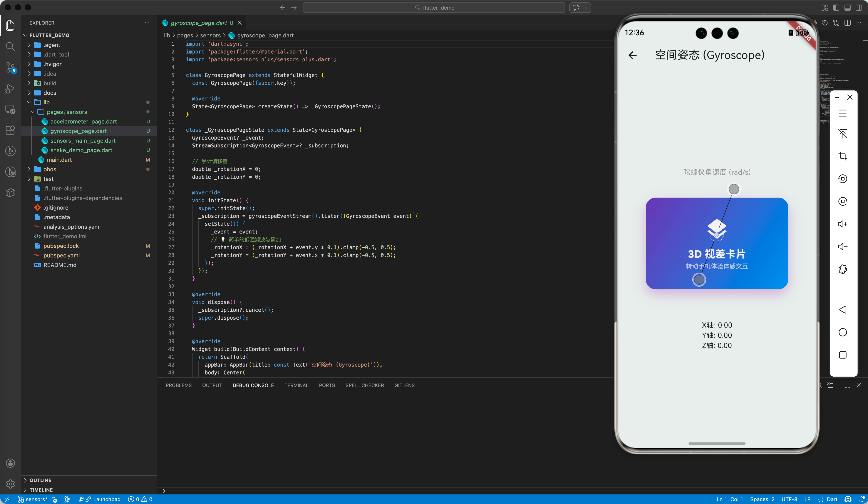Expand the OUTLINE section

pos(40,480)
